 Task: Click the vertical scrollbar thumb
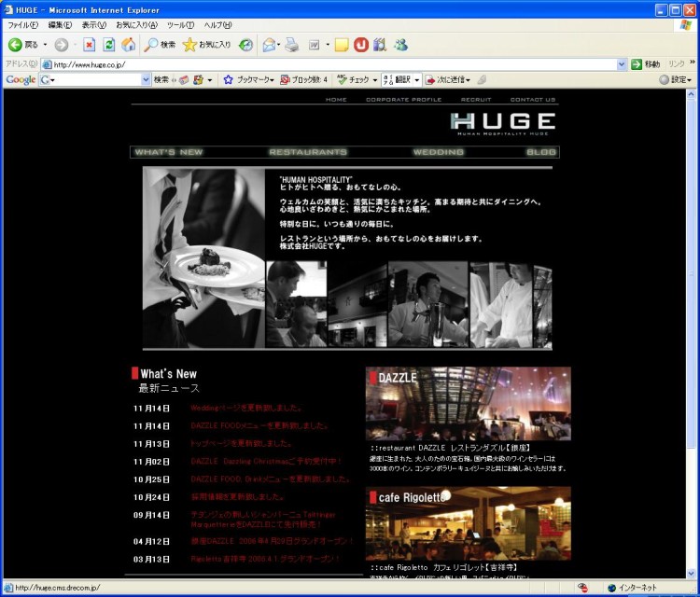691,273
